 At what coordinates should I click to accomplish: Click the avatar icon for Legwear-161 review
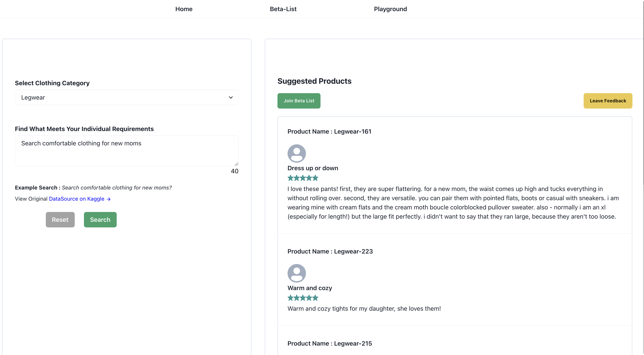[297, 153]
